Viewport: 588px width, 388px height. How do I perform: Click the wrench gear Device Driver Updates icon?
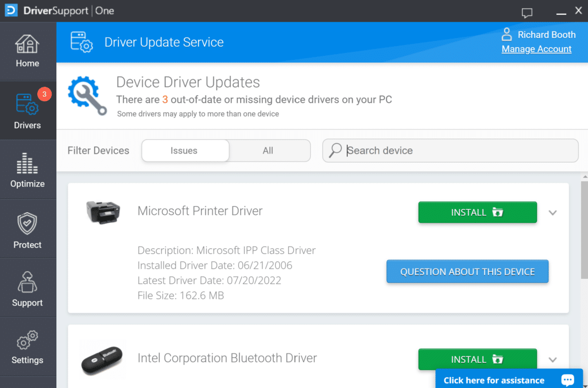click(x=87, y=95)
